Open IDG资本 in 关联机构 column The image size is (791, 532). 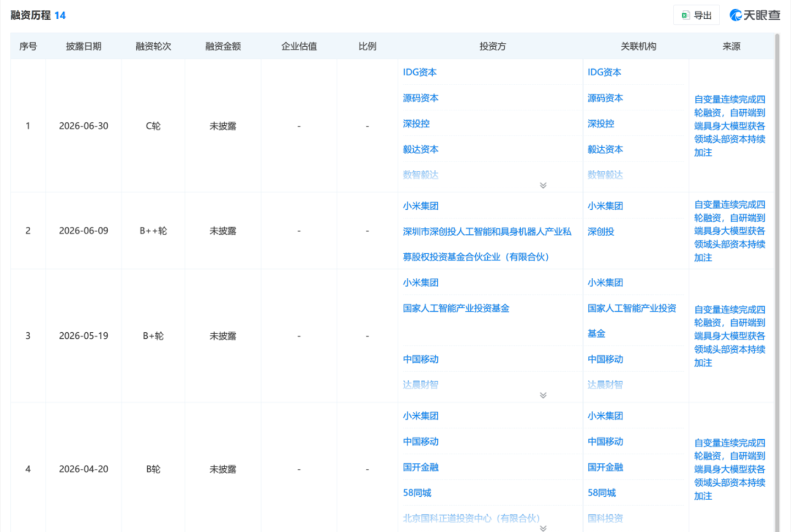604,72
